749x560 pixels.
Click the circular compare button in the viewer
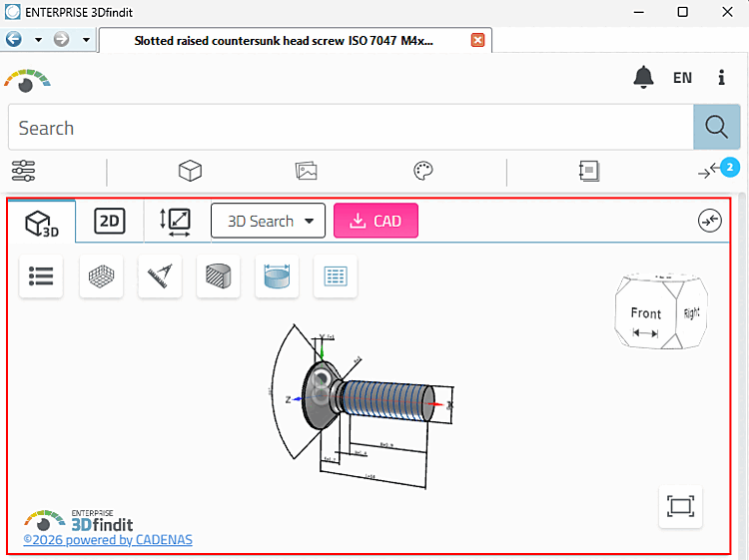(710, 221)
